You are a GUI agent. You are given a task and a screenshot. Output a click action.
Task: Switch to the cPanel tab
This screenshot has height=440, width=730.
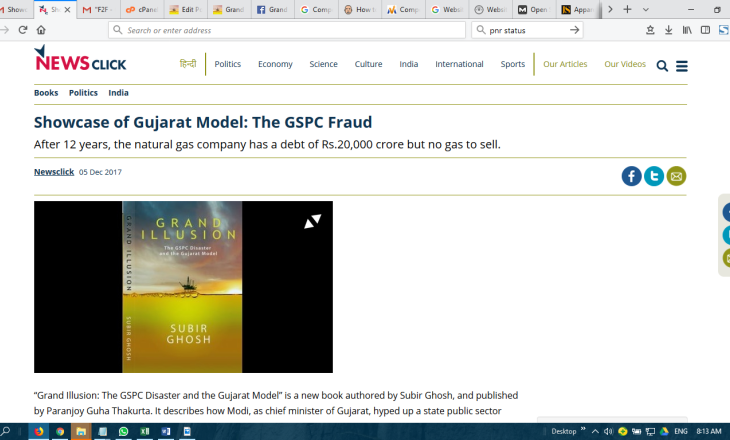coord(142,9)
